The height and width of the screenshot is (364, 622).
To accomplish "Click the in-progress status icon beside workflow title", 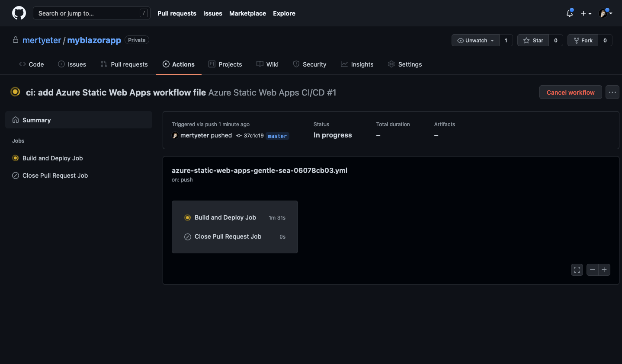I will coord(15,92).
